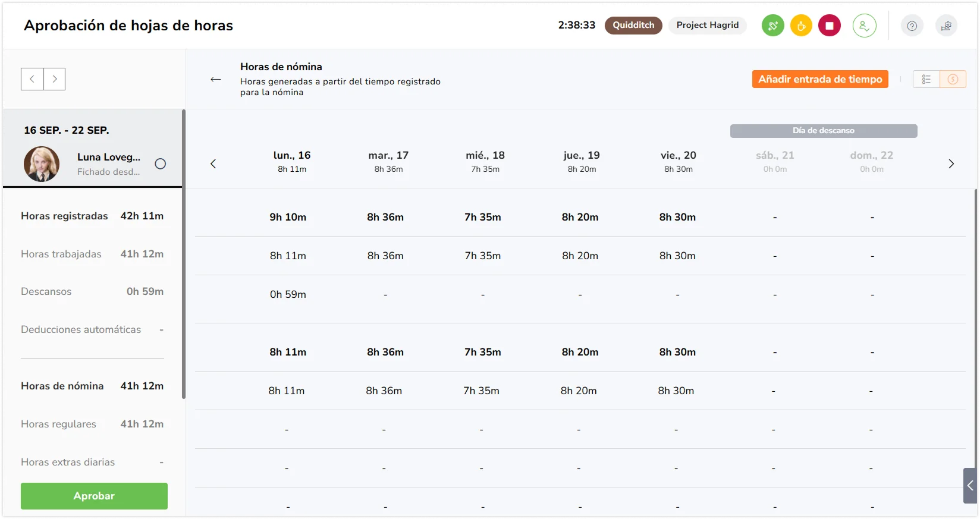980x519 pixels.
Task: Open the help question mark icon
Action: 912,26
